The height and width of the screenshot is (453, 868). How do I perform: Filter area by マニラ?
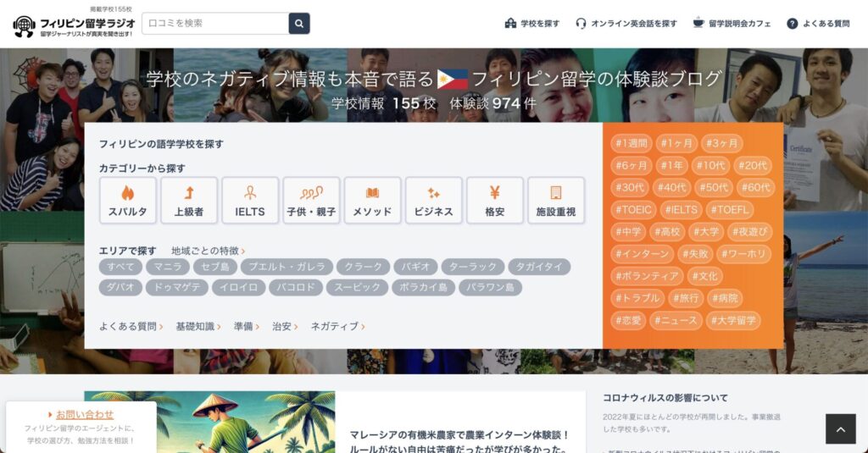coord(168,267)
